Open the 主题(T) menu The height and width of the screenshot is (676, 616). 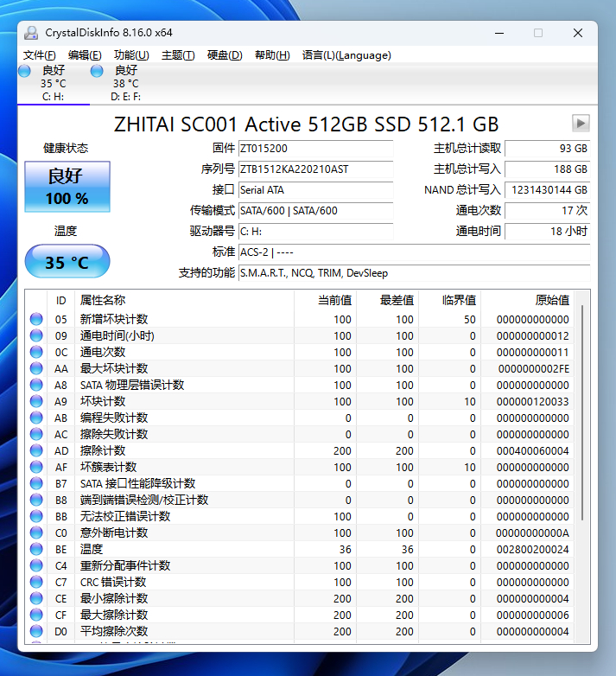point(178,55)
